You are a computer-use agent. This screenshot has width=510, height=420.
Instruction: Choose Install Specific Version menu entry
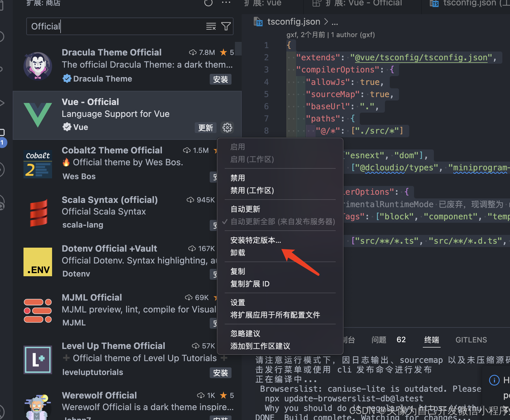tap(280, 240)
